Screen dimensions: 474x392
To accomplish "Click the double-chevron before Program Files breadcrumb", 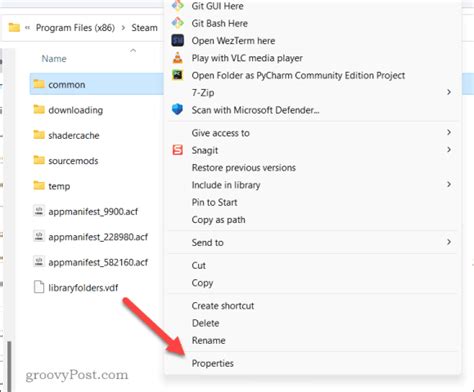I will (28, 28).
